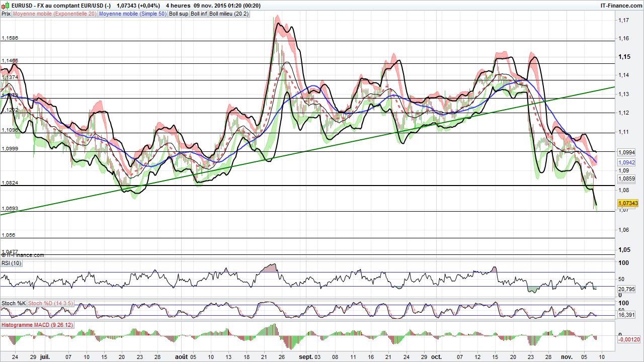
Task: Click the RSI (10) indicator label
Action: [12, 262]
